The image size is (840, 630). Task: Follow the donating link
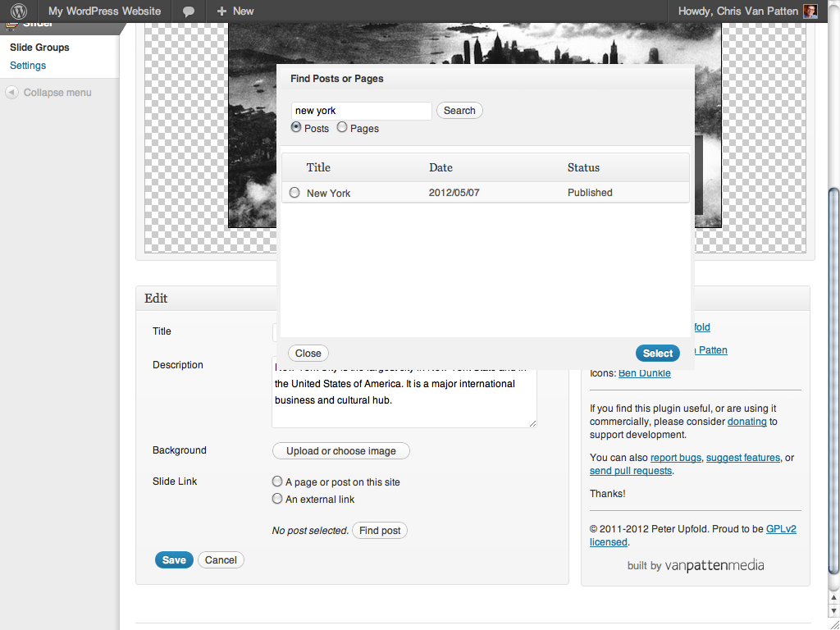[746, 422]
